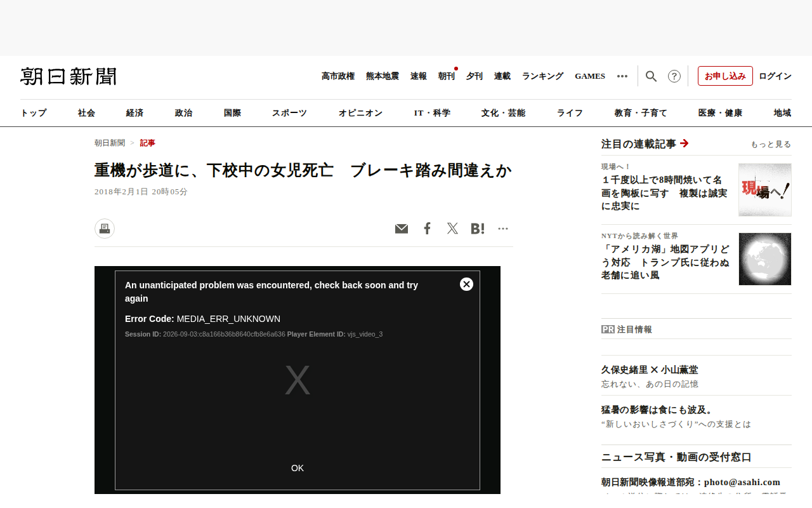Go to ランキング in header menu

542,76
